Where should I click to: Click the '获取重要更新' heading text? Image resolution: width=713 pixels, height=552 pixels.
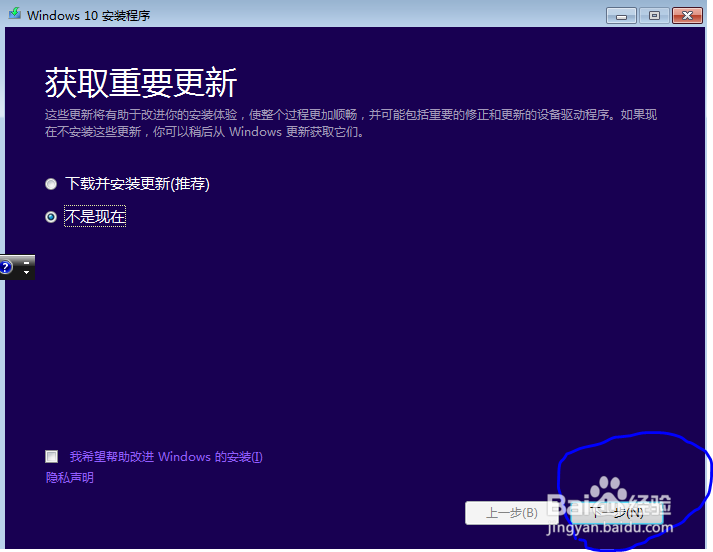click(x=141, y=83)
